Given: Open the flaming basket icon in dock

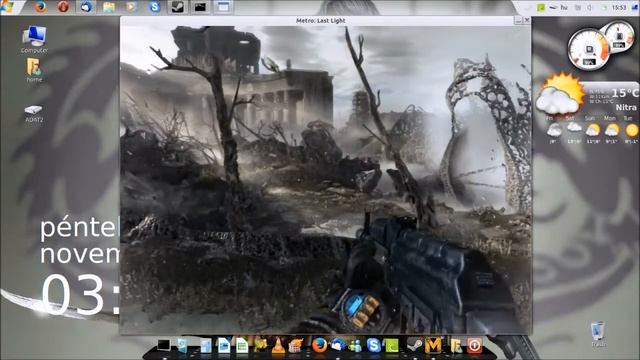Looking at the screenshot, I should (296, 346).
